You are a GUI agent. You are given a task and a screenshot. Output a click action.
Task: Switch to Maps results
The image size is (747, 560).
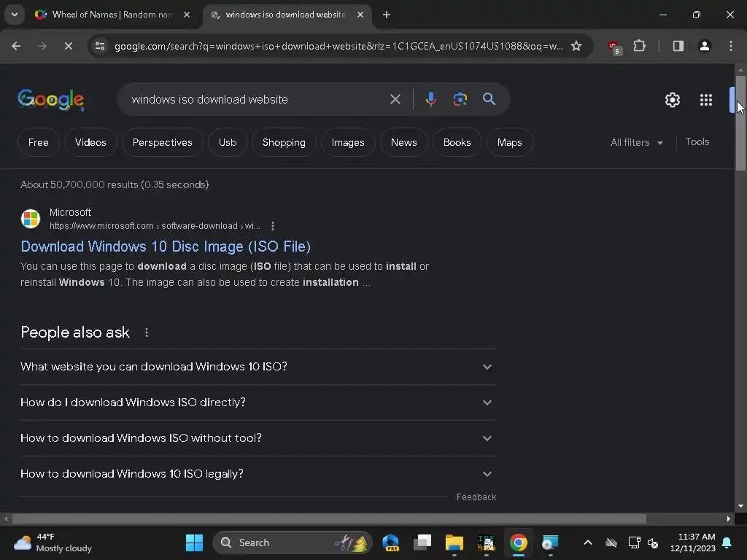[510, 142]
